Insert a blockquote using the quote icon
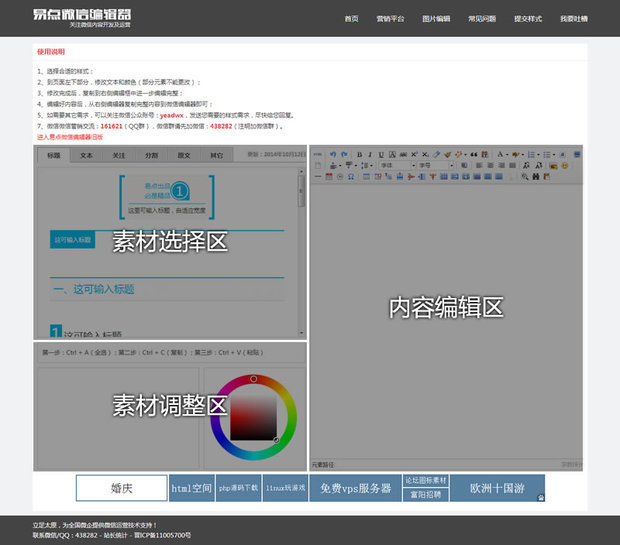 tap(474, 155)
